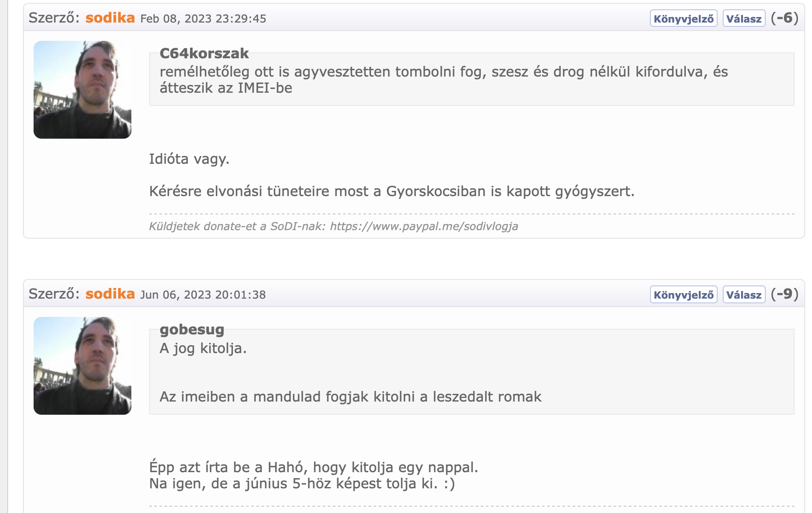Click the (-6) post score
This screenshot has width=812, height=513.
[x=784, y=18]
